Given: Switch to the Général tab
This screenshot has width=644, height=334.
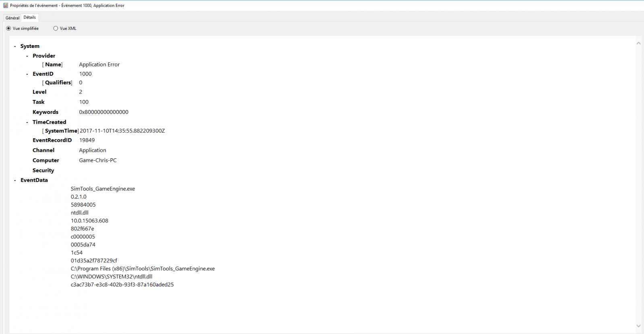Looking at the screenshot, I should click(12, 18).
